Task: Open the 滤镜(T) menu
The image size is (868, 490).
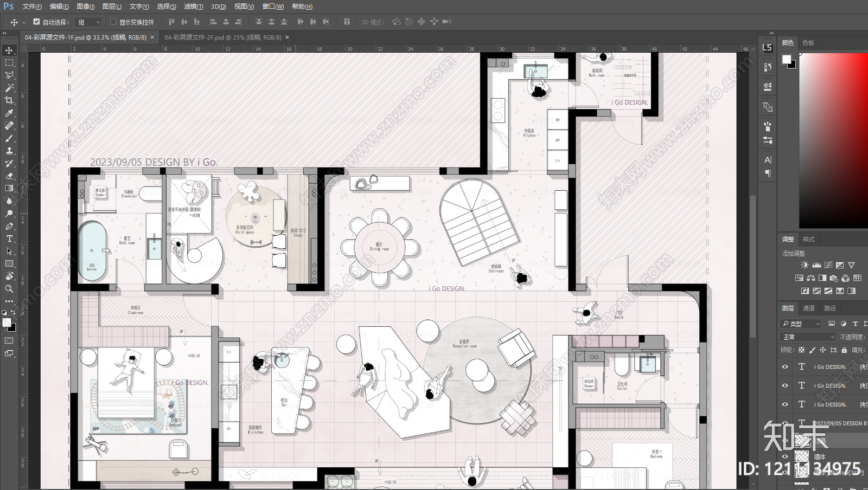Action: [x=194, y=7]
